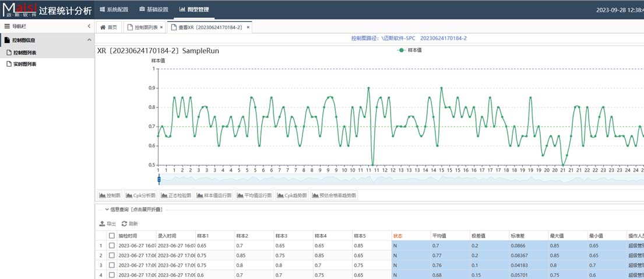644x279 pixels.
Task: Collapse the 导航栏 sidebar with the arrow
Action: click(x=89, y=26)
